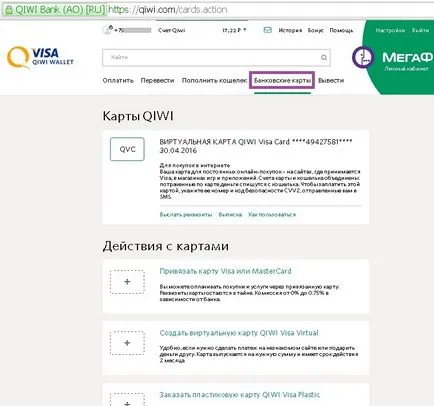Click the QVC card icon

(127, 149)
